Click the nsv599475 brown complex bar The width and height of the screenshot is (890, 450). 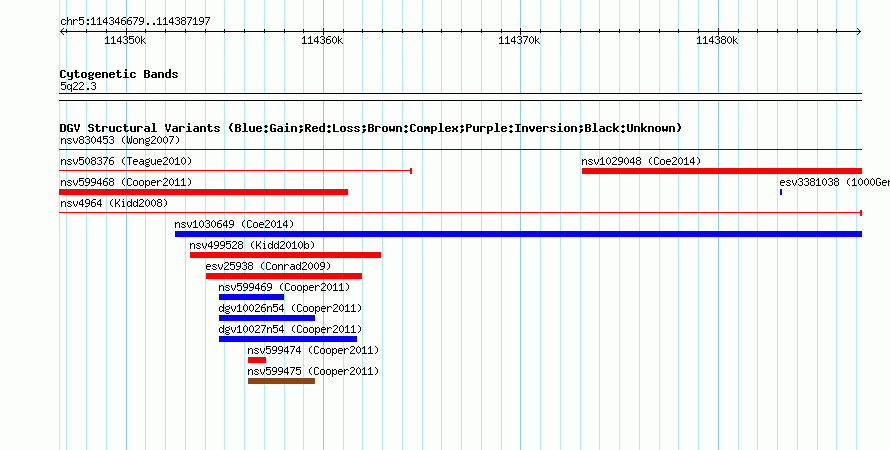coord(282,381)
